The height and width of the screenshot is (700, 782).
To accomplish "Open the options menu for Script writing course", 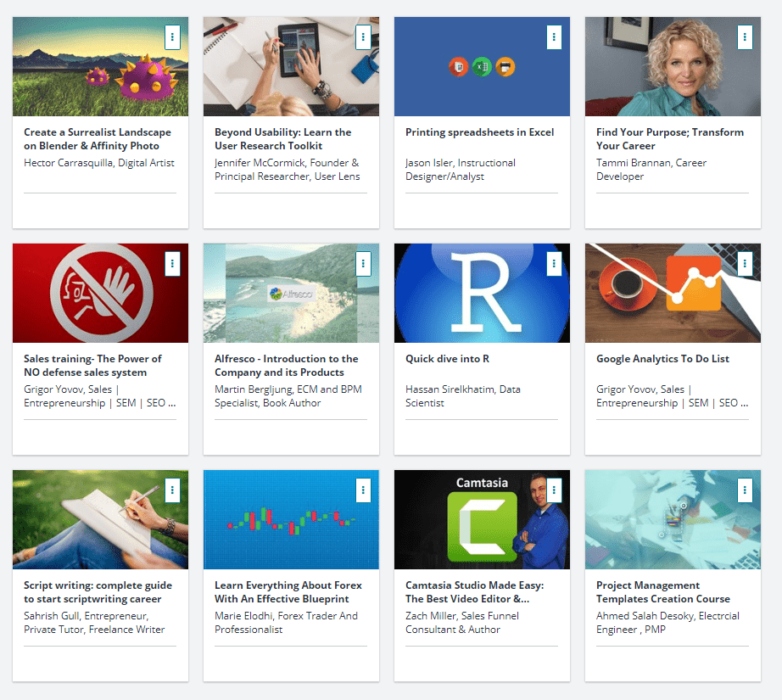I will (x=173, y=490).
